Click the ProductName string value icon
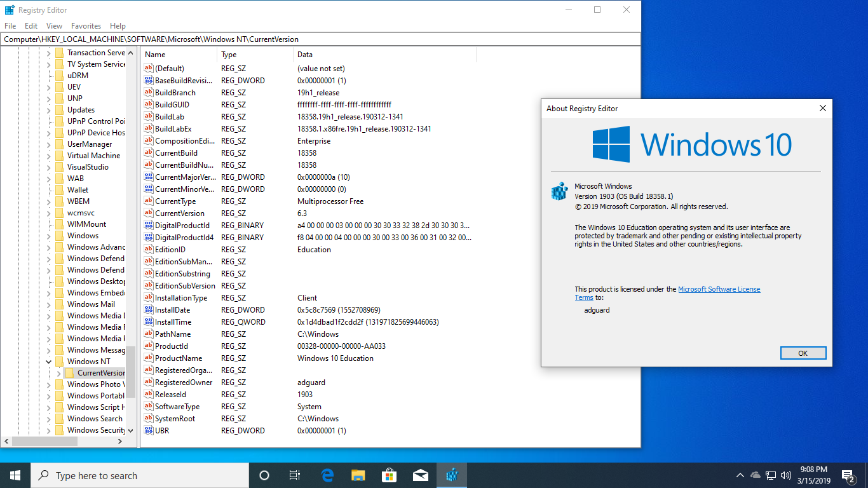This screenshot has width=868, height=488. (x=149, y=358)
